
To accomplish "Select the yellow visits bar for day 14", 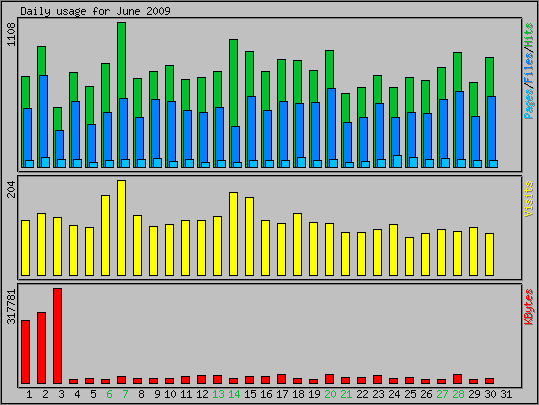I will [x=233, y=234].
